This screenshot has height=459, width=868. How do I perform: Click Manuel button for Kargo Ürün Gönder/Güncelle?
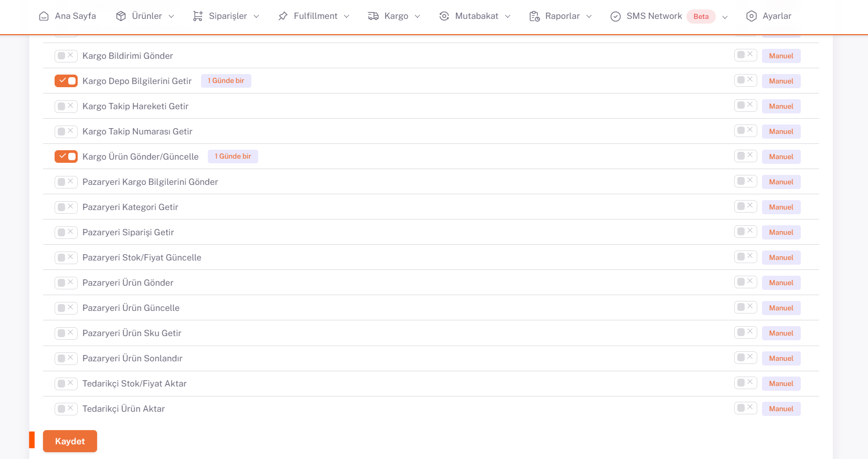781,157
